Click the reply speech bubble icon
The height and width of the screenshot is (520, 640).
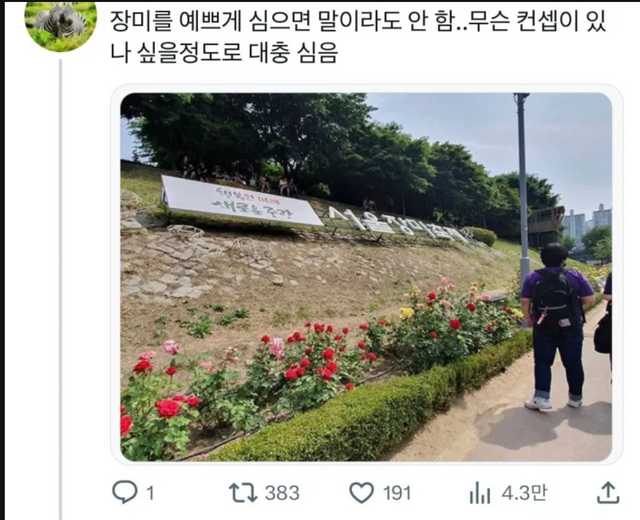tap(125, 492)
